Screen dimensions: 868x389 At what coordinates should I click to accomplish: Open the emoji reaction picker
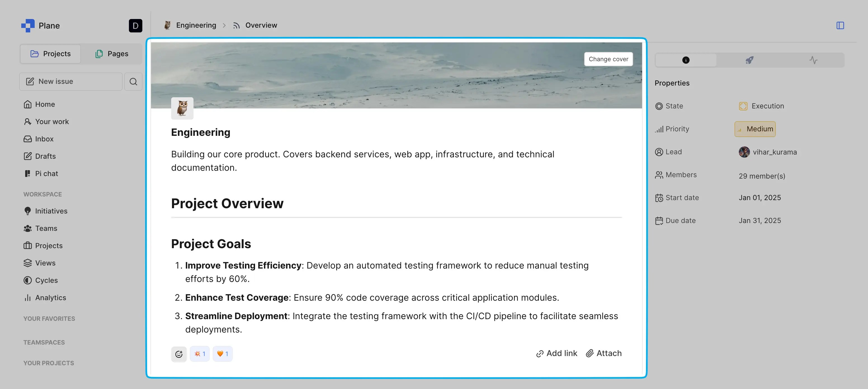(x=179, y=354)
